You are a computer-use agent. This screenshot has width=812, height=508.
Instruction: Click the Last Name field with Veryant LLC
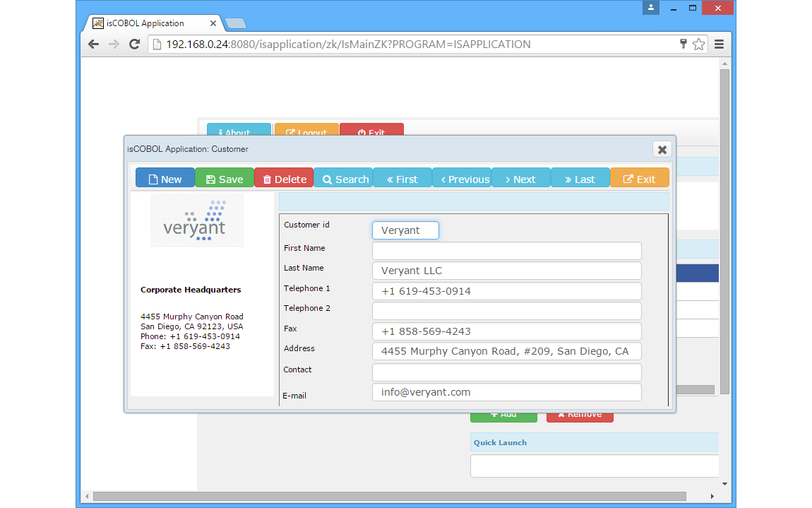(x=506, y=271)
